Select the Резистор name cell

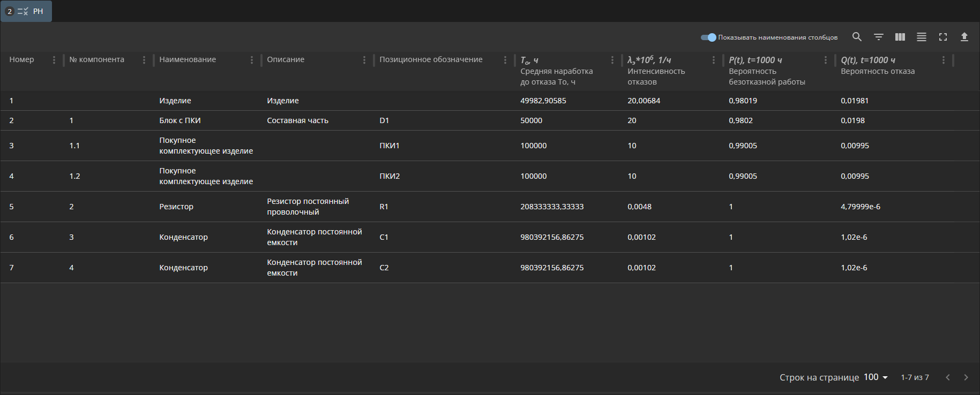(176, 207)
